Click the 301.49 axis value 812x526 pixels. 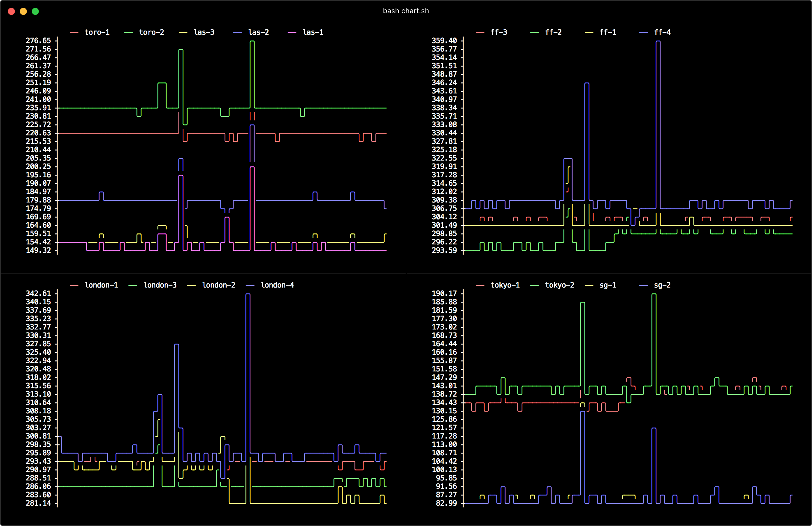444,225
